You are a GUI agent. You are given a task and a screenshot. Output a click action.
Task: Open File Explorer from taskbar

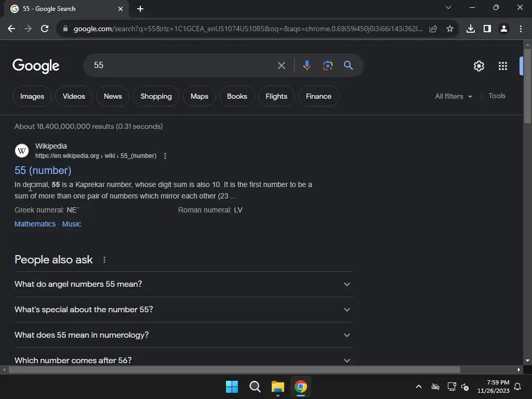click(x=277, y=387)
